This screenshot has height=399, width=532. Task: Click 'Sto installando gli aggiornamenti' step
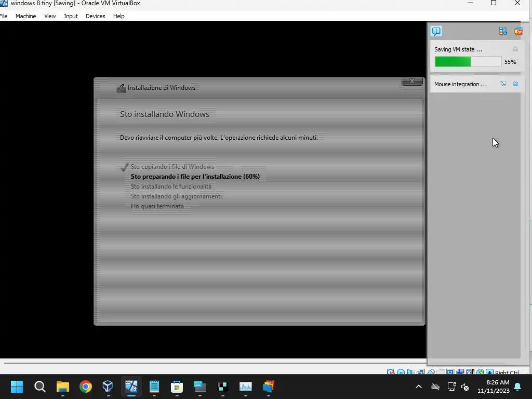click(176, 196)
